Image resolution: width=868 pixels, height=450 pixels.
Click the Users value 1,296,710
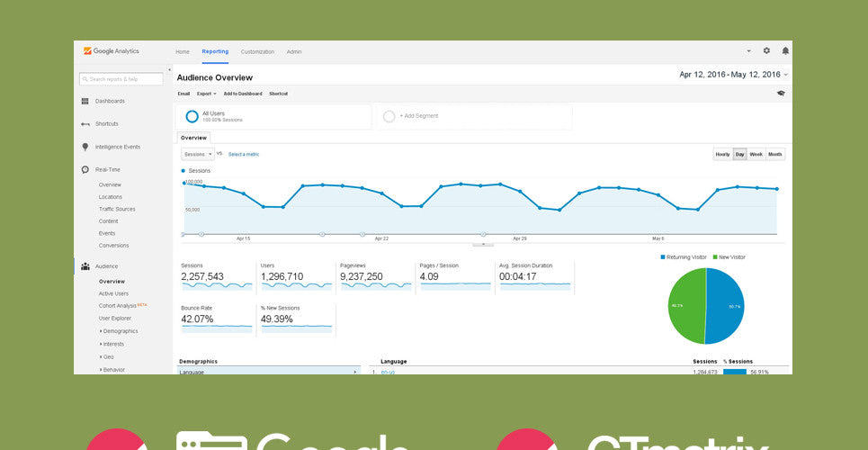[282, 276]
